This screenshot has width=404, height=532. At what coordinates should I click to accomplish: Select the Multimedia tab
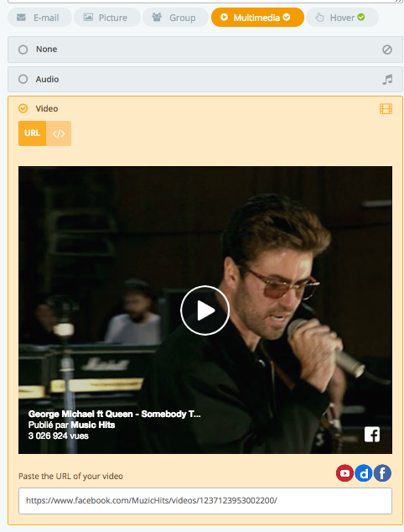tap(257, 18)
